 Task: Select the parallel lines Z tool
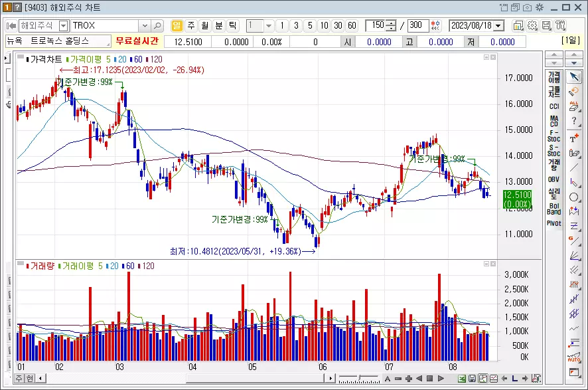point(574,226)
